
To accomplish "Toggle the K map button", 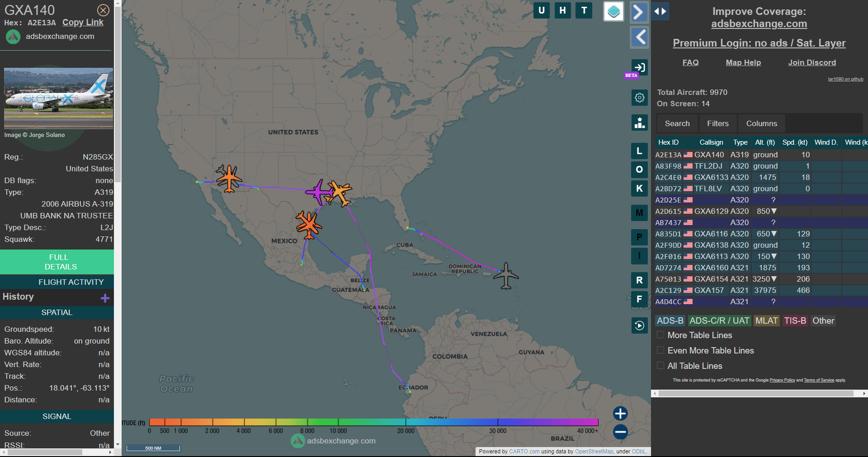I will click(x=639, y=188).
